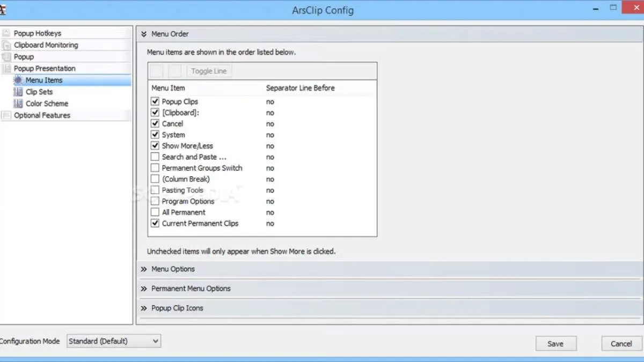Click 'no' in the Search and Paste row

tap(270, 157)
